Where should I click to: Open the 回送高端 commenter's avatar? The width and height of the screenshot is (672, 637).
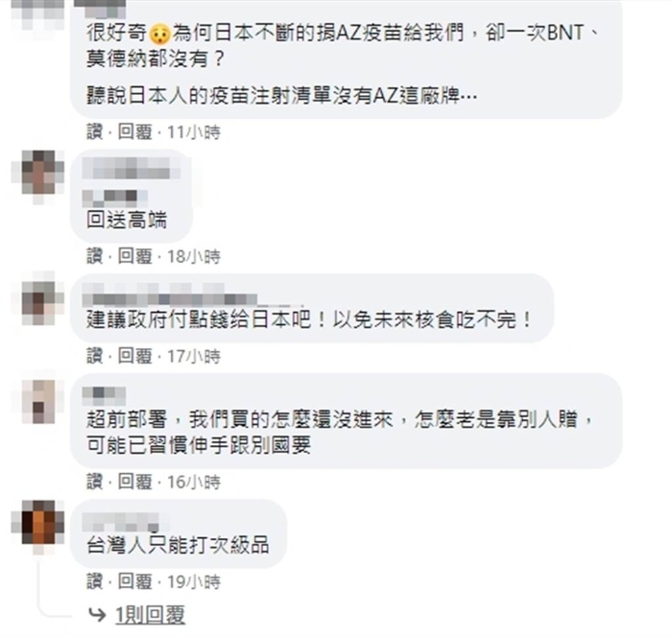[x=38, y=177]
